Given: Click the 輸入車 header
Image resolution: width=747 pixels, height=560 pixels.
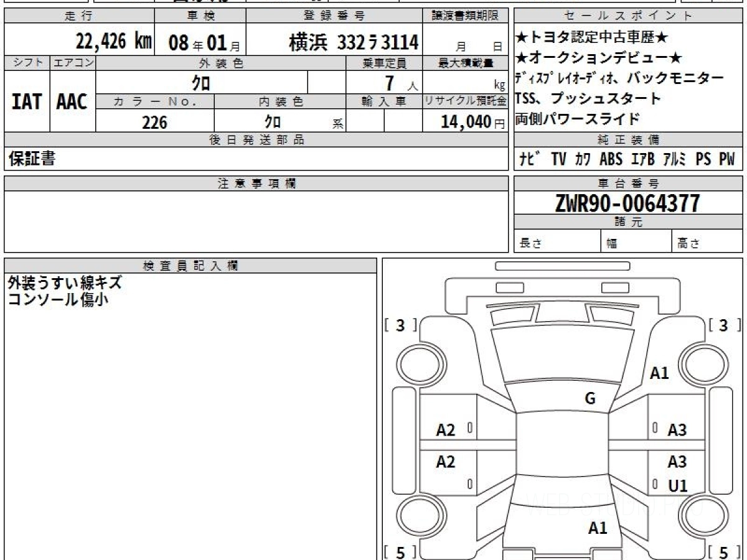Looking at the screenshot, I should click(384, 101).
